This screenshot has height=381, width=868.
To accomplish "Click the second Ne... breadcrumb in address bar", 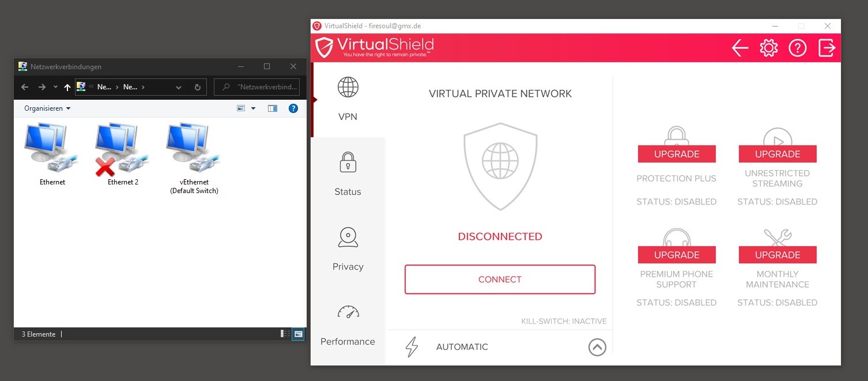I will [130, 87].
